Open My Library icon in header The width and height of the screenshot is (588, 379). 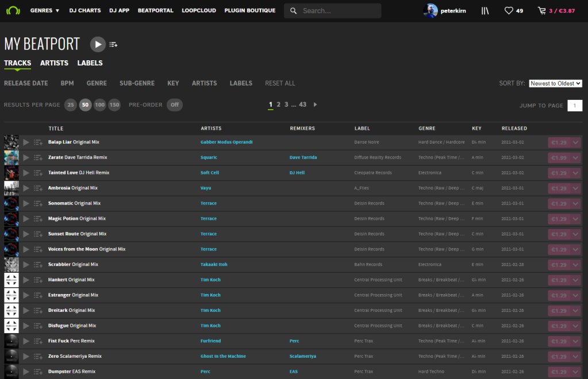click(x=485, y=10)
